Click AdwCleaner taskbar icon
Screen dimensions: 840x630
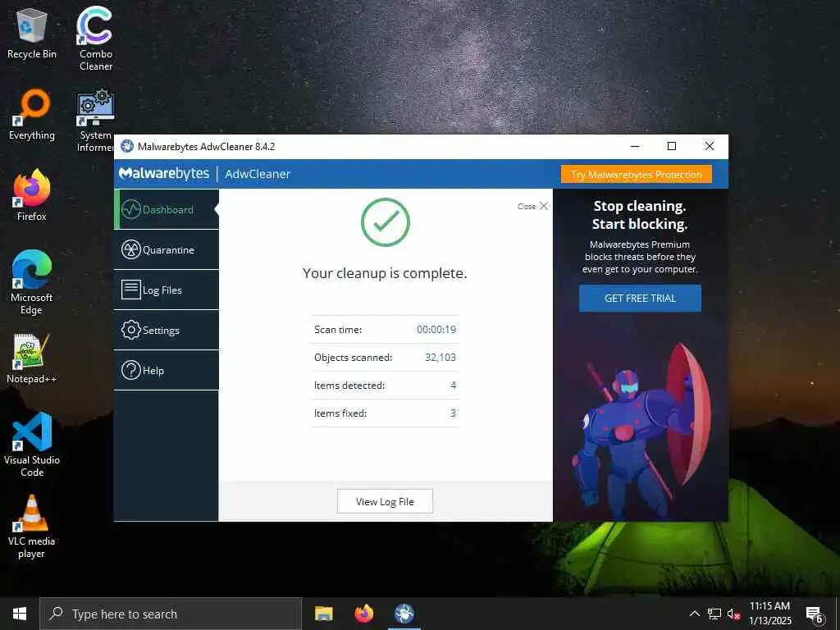point(404,614)
